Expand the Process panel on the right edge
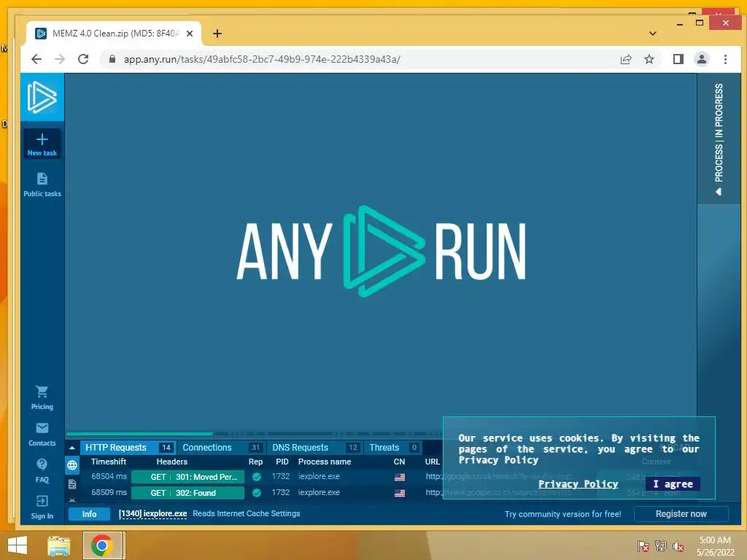747x560 pixels. click(719, 139)
